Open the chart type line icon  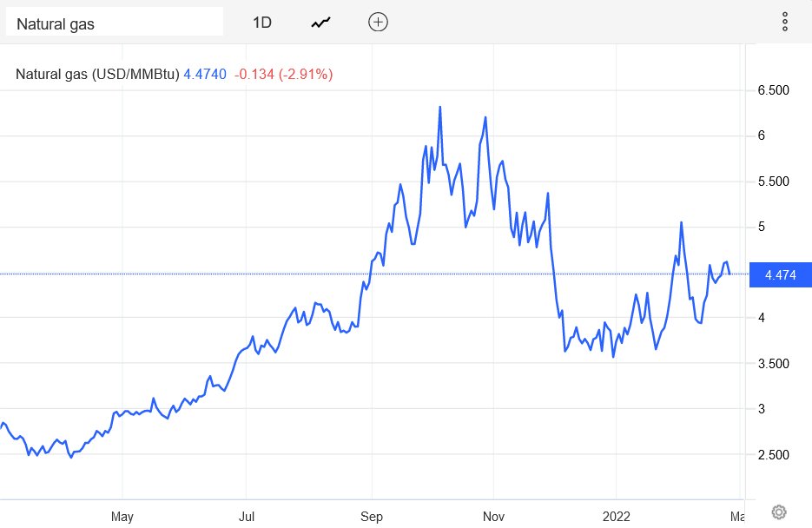coord(321,23)
